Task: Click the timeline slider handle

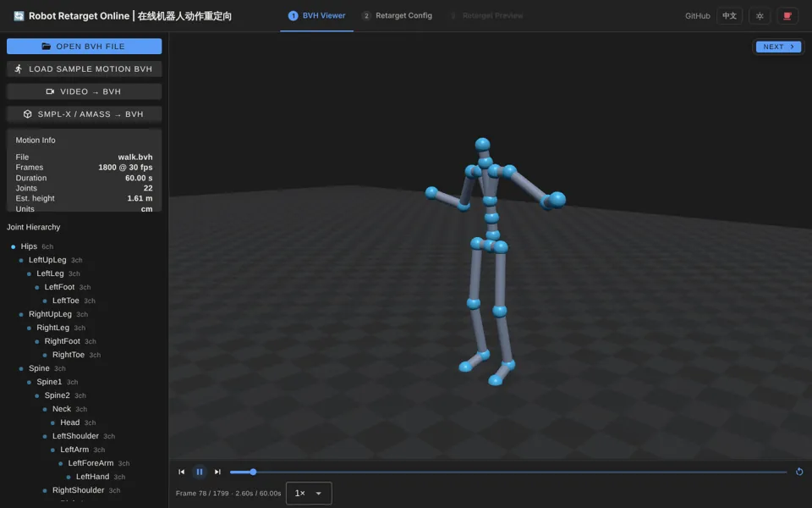Action: coord(253,472)
